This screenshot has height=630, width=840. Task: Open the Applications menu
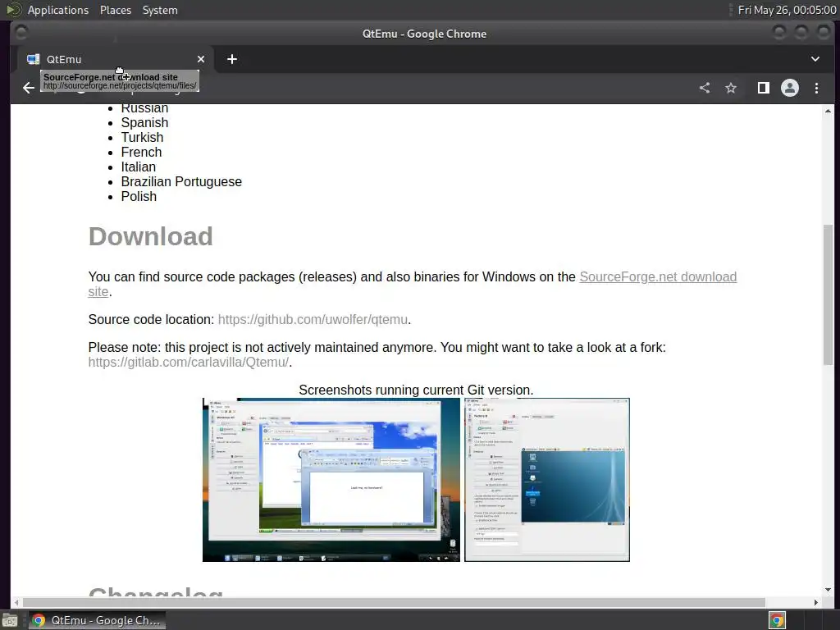pyautogui.click(x=58, y=10)
